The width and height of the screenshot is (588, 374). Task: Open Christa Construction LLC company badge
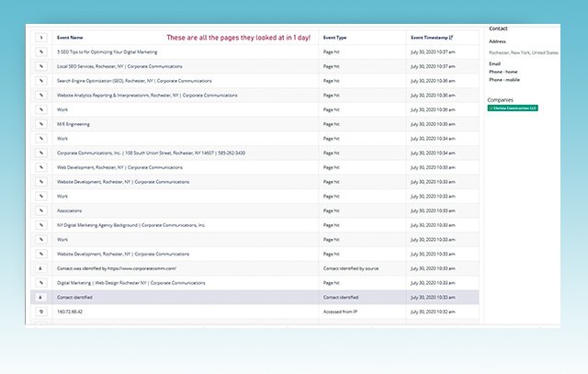513,108
